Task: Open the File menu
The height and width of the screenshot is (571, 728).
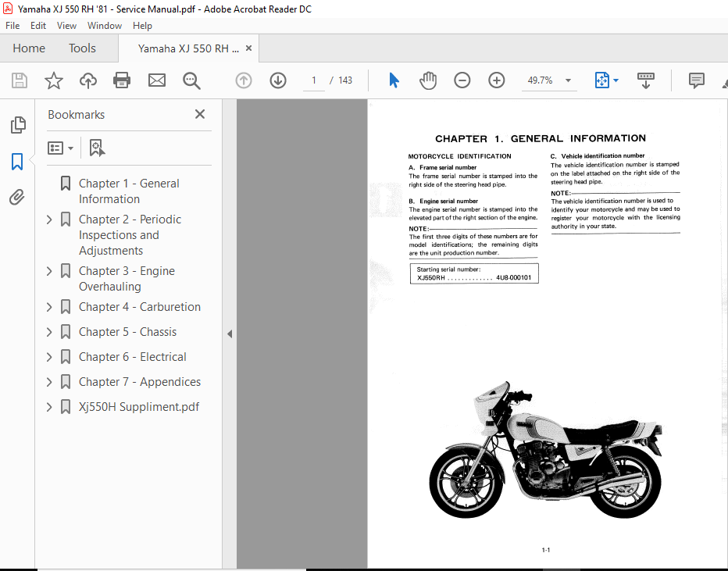Action: pos(12,26)
